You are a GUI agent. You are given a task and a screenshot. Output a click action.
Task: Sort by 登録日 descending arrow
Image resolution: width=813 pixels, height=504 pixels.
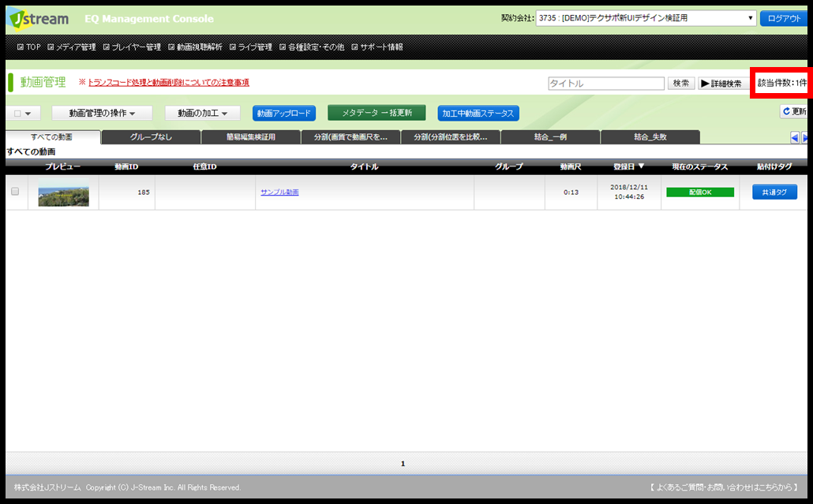[x=642, y=166]
